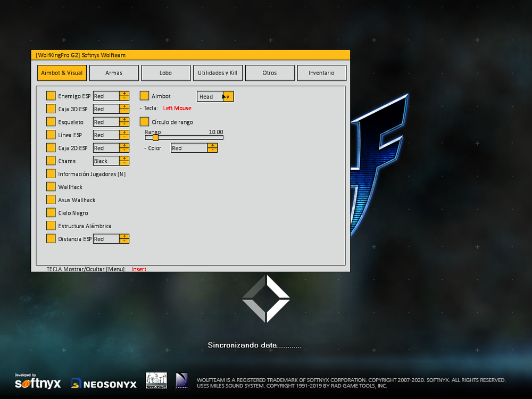
Task: Click the RAD Game Tools logo
Action: pos(182,380)
